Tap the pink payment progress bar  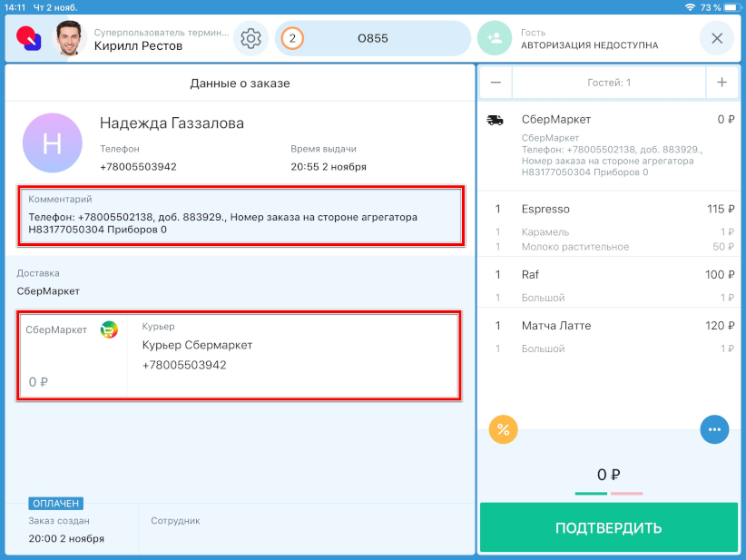click(x=626, y=494)
